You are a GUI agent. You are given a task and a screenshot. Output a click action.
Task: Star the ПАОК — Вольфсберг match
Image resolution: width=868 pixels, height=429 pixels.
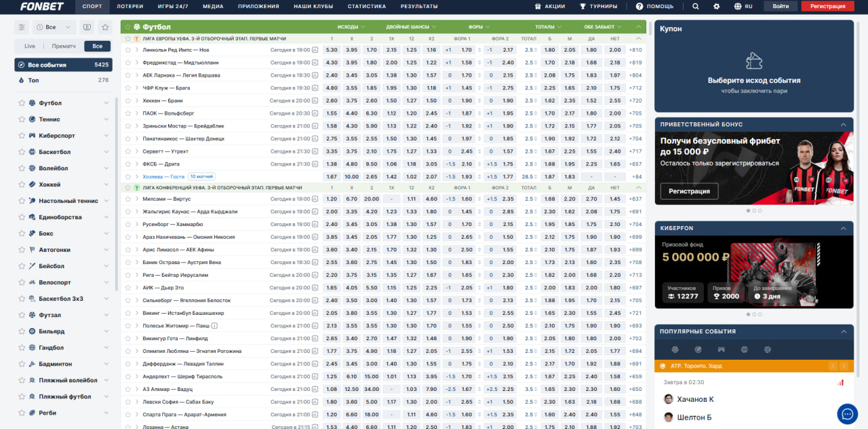pos(127,113)
